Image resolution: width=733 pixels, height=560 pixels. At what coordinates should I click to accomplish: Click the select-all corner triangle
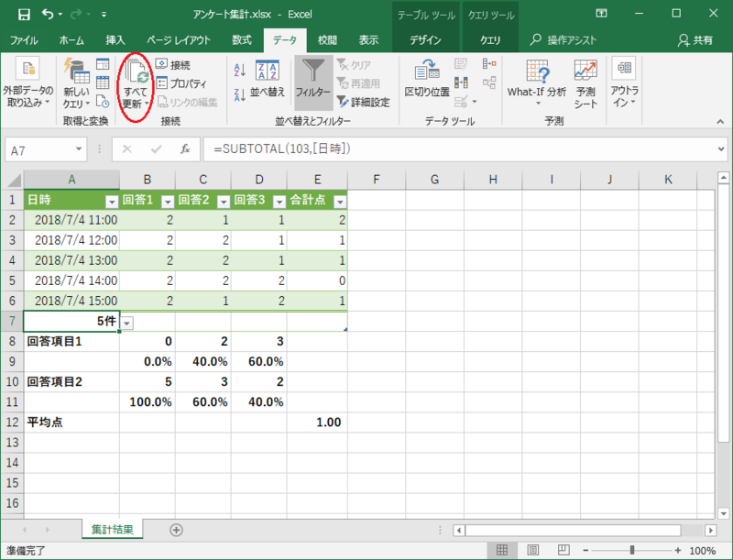15,180
